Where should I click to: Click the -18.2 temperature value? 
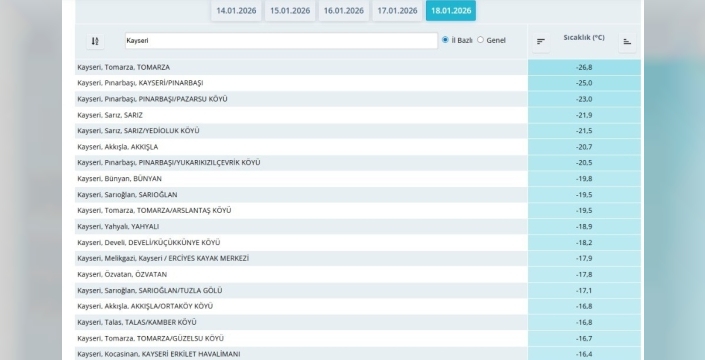pos(584,243)
